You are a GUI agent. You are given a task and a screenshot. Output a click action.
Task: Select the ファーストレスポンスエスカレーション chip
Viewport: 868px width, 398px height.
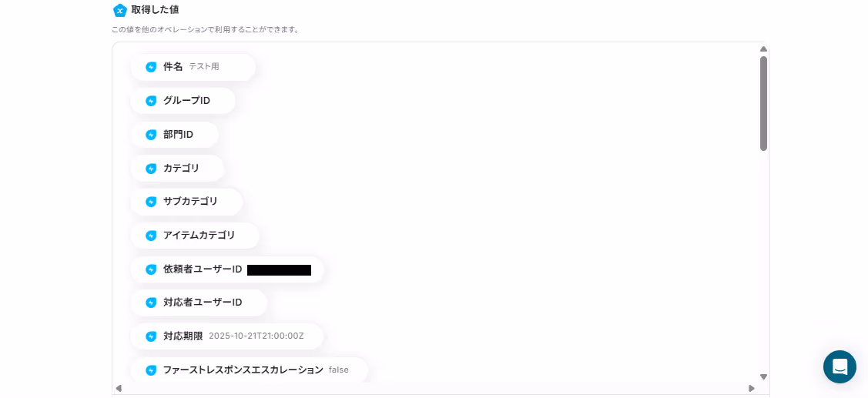click(x=249, y=370)
